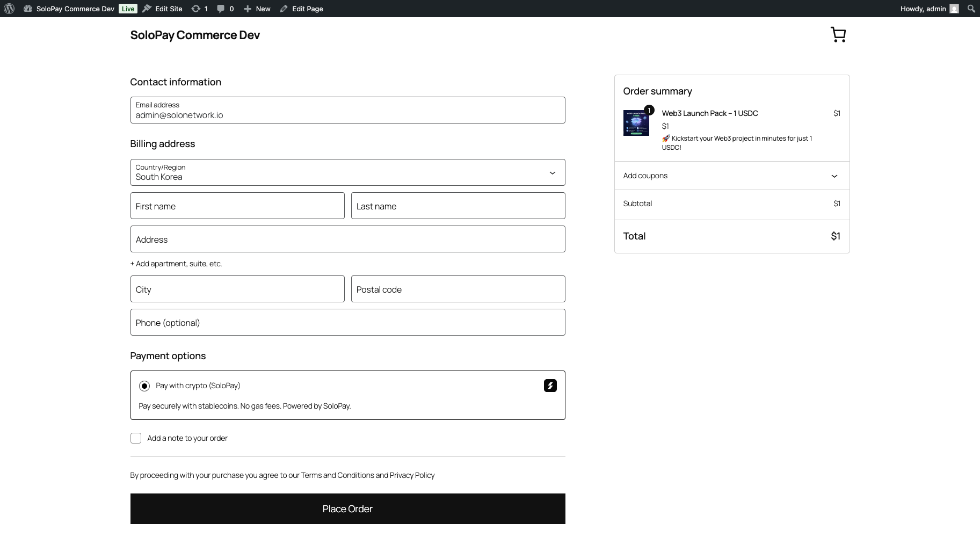
Task: Open the Howdy, admin account menu
Action: [929, 9]
